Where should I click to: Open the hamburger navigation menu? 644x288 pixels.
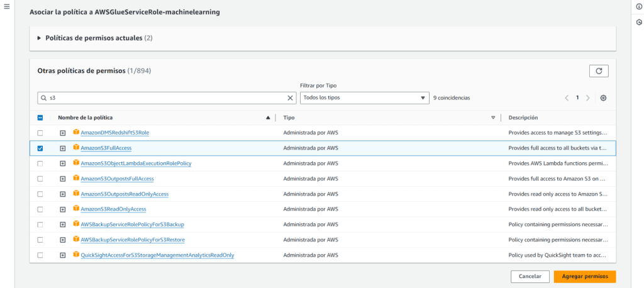click(x=7, y=6)
